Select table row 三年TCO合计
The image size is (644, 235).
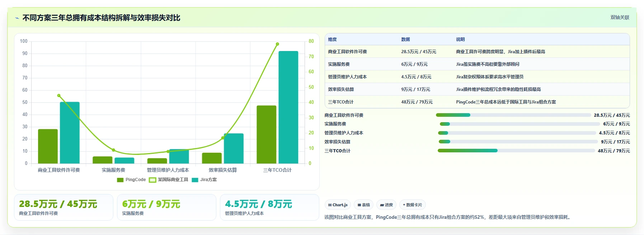pos(477,102)
